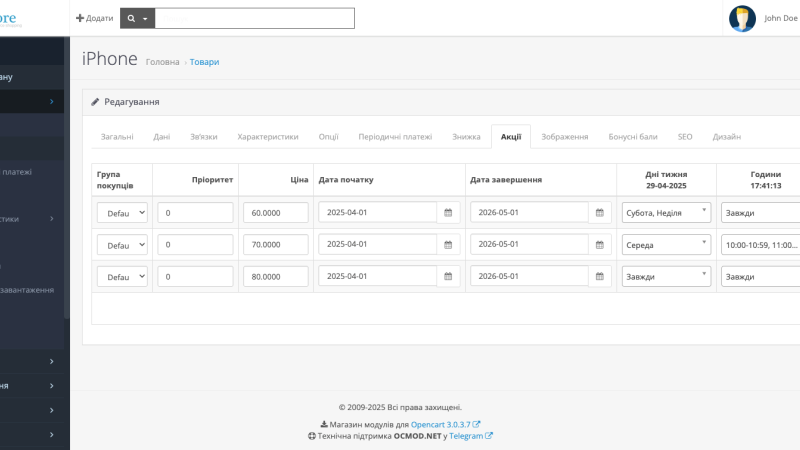Open calendar for 70.0000 row end date
Viewport: 800px width, 450px height.
(599, 244)
